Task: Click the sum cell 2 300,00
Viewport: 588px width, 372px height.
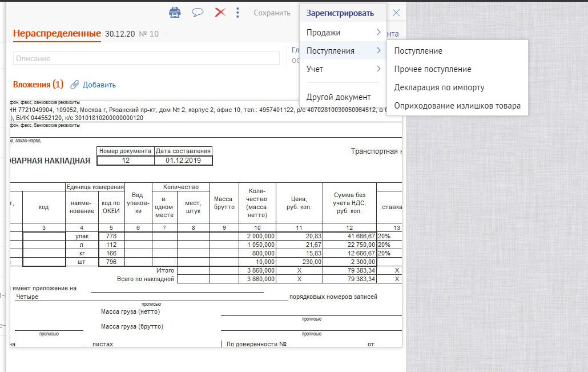Action: pos(349,262)
